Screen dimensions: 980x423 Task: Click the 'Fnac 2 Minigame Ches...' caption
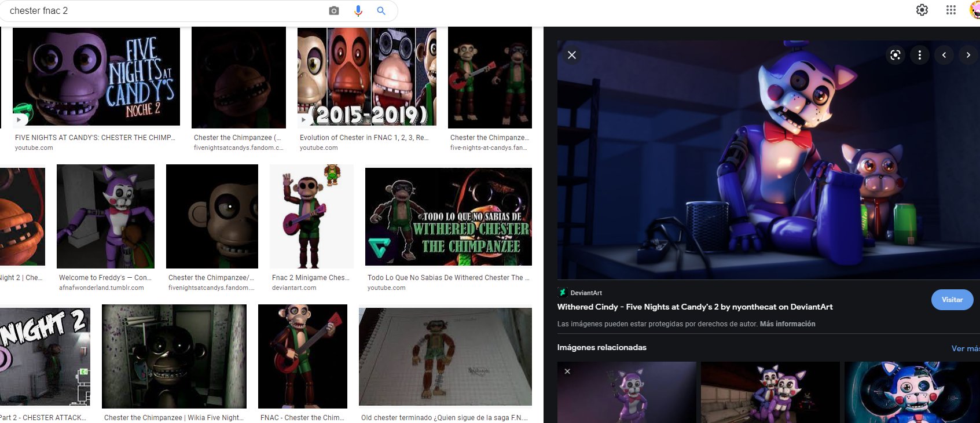[311, 278]
